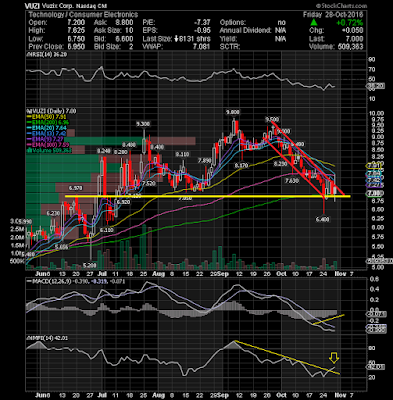Click the Volume legend icon
The height and width of the screenshot is (400, 393).
coord(29,151)
